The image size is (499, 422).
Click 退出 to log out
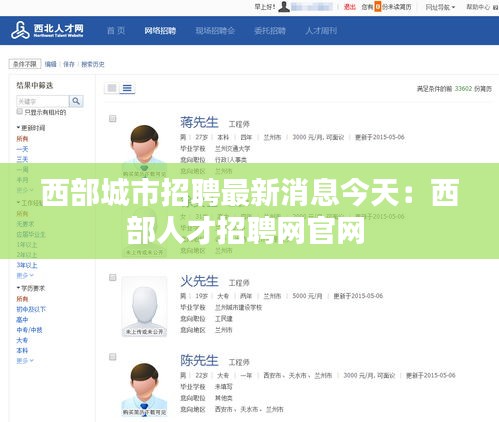click(x=350, y=7)
